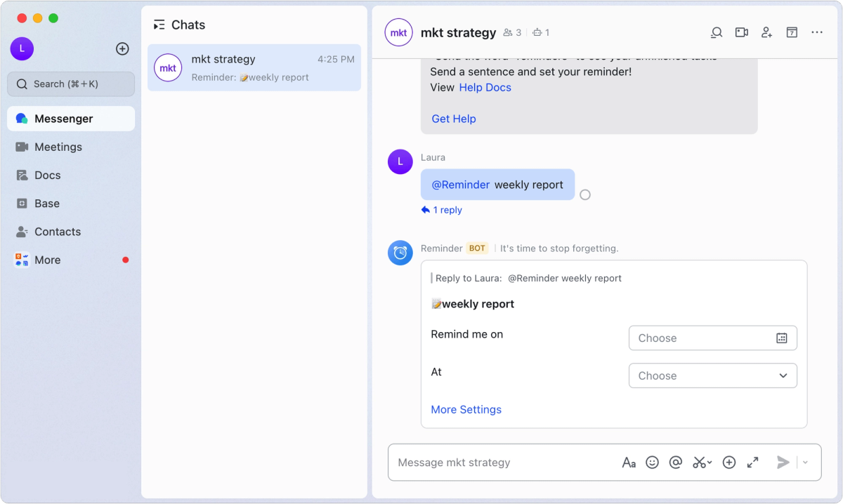
Task: Expand the At time dropdown
Action: pyautogui.click(x=712, y=376)
